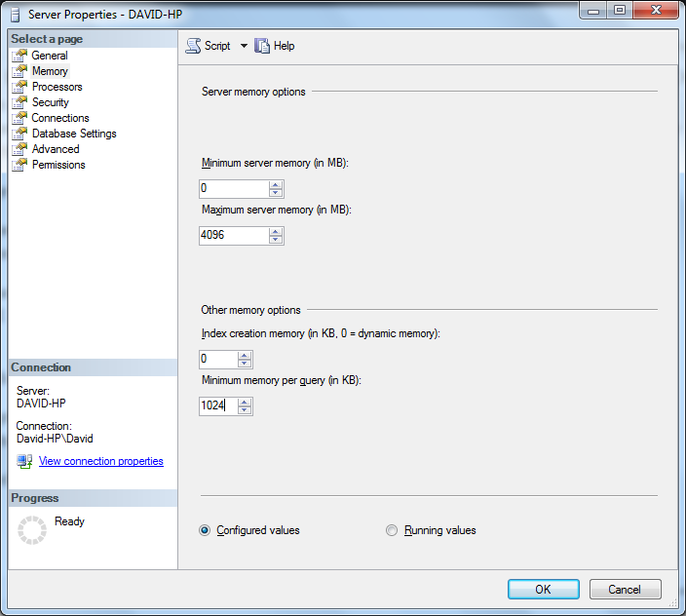The height and width of the screenshot is (616, 686).
Task: Select the Running values radio button
Action: click(x=392, y=530)
